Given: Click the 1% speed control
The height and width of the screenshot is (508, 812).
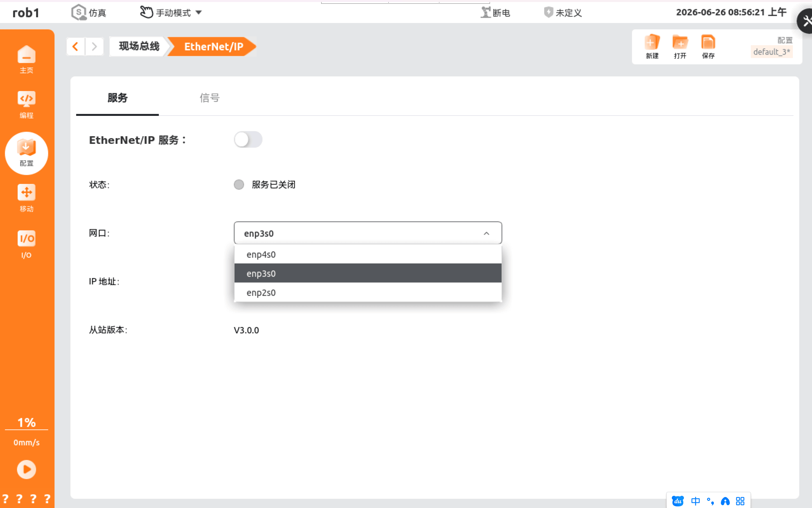Looking at the screenshot, I should point(27,423).
